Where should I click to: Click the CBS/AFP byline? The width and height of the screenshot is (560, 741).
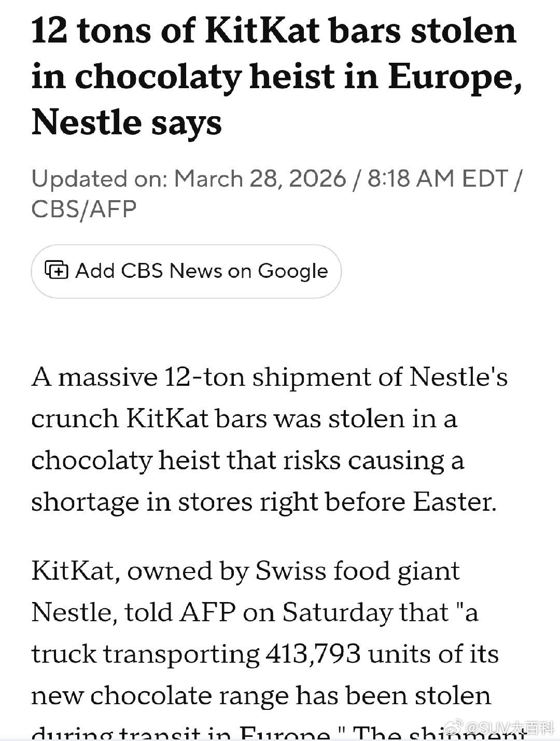tap(84, 209)
